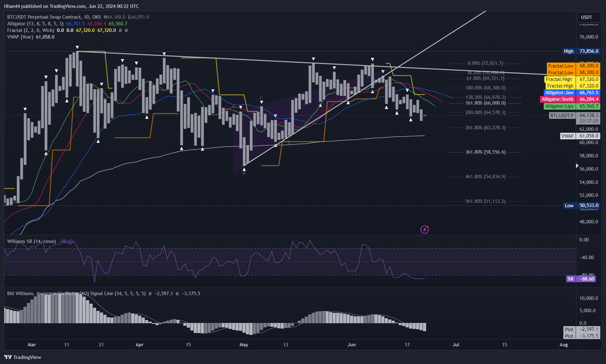Click the Aug label on the time axis
Viewport: 606px width, 364px height.
click(564, 344)
